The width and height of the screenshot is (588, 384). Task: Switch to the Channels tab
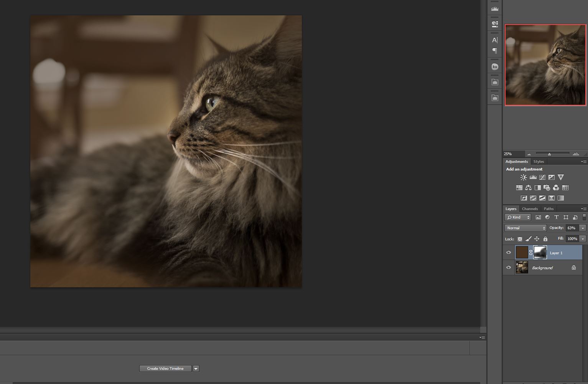(530, 209)
